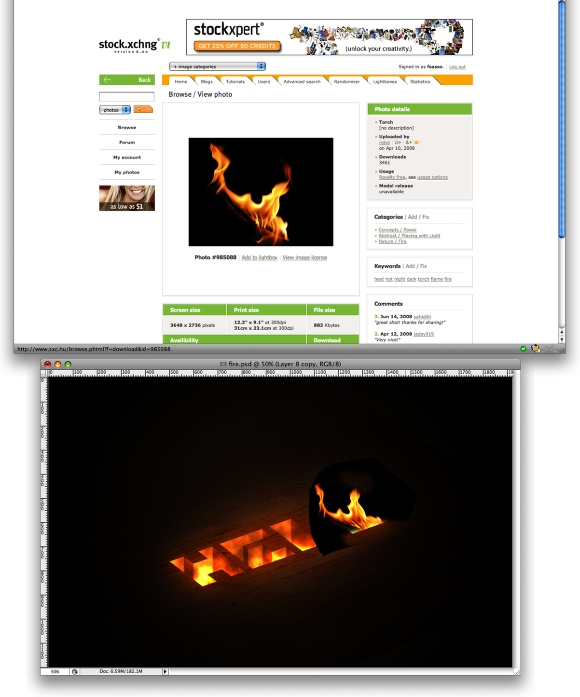The height and width of the screenshot is (697, 580).
Task: Click the browser vertical scrollbar thumb
Action: tap(562, 119)
